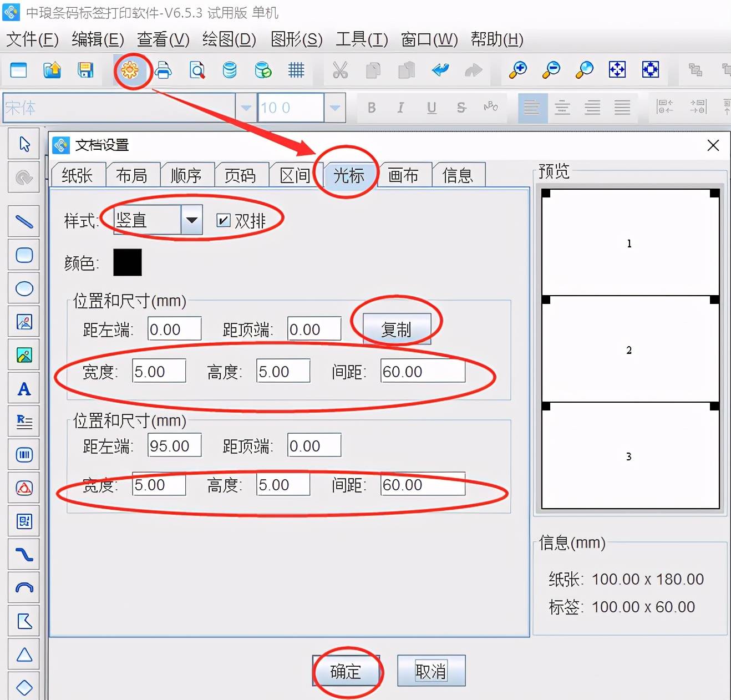Toggle center text alignment
This screenshot has width=731, height=700.
point(562,108)
